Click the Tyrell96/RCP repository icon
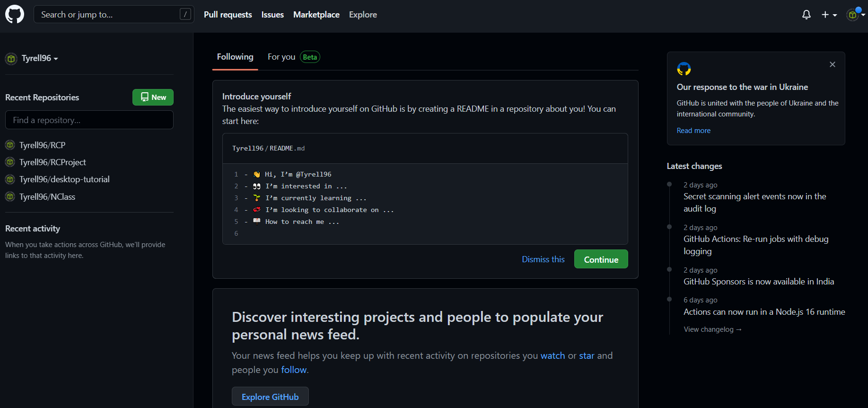The height and width of the screenshot is (408, 868). pyautogui.click(x=10, y=145)
